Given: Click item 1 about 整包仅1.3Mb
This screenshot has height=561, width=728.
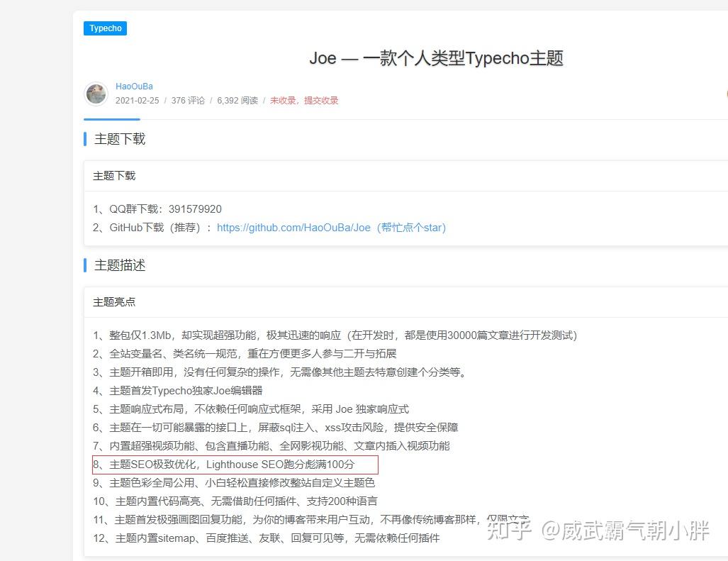Looking at the screenshot, I should (x=335, y=335).
